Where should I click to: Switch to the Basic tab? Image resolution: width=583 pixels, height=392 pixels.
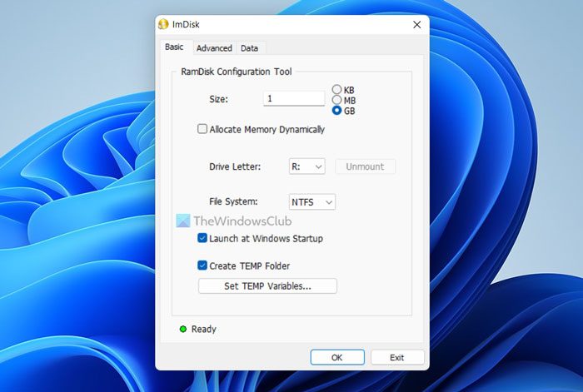(174, 47)
